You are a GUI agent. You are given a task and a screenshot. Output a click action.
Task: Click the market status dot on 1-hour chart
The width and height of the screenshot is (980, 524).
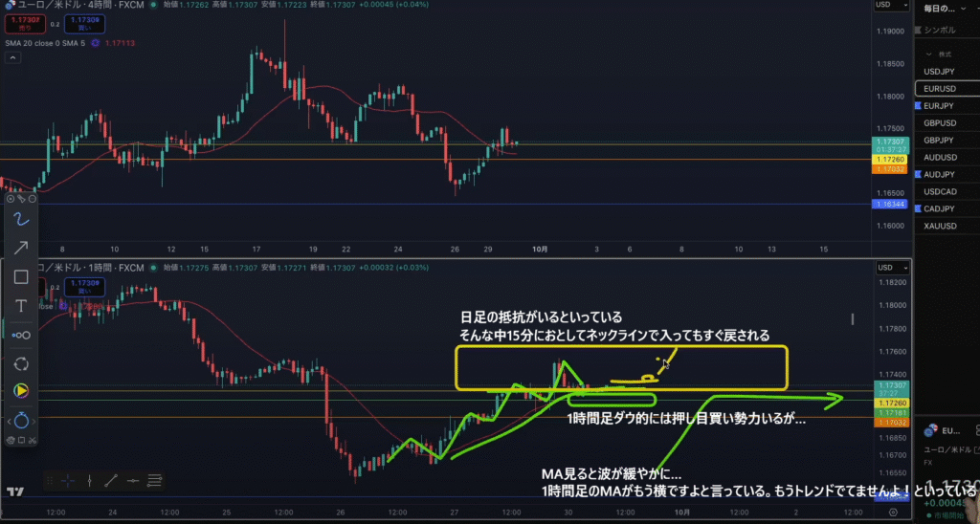pos(153,268)
